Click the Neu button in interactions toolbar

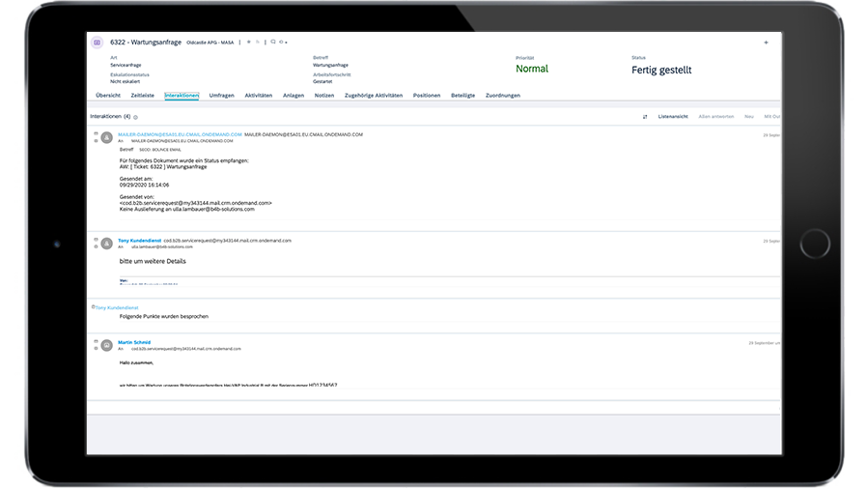click(748, 116)
